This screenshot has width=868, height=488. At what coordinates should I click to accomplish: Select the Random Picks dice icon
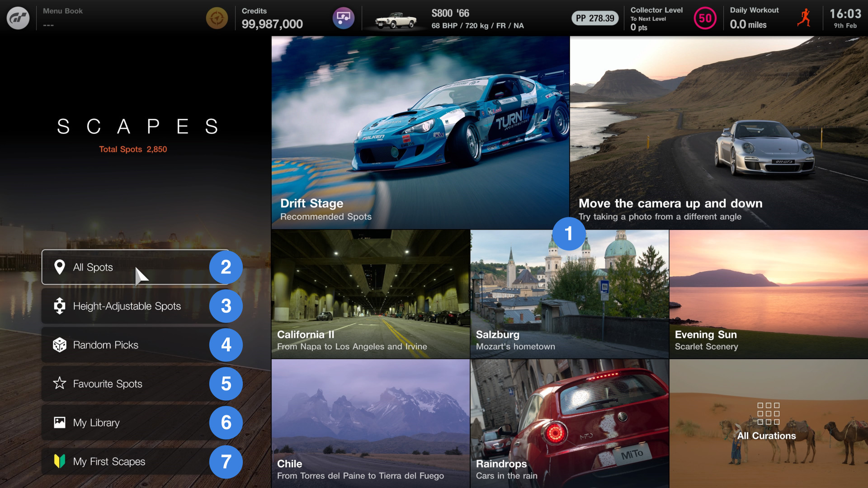(x=59, y=345)
